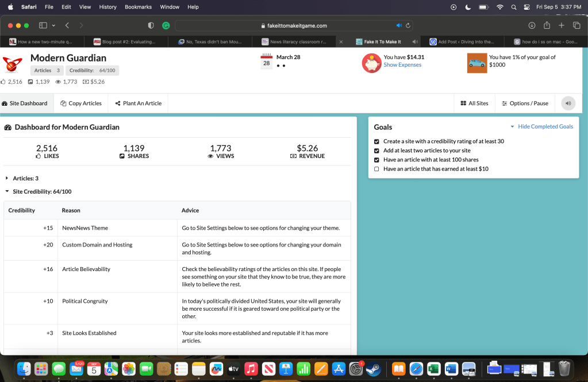Screen dimensions: 588x382
Task: Open the Plant An Article tab
Action: [138, 103]
